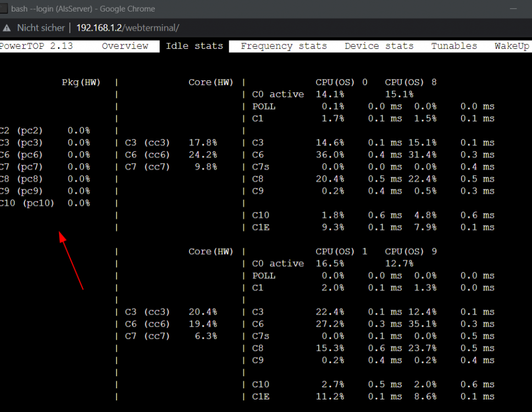Click the Chrome window icon in the title bar

coord(3,8)
